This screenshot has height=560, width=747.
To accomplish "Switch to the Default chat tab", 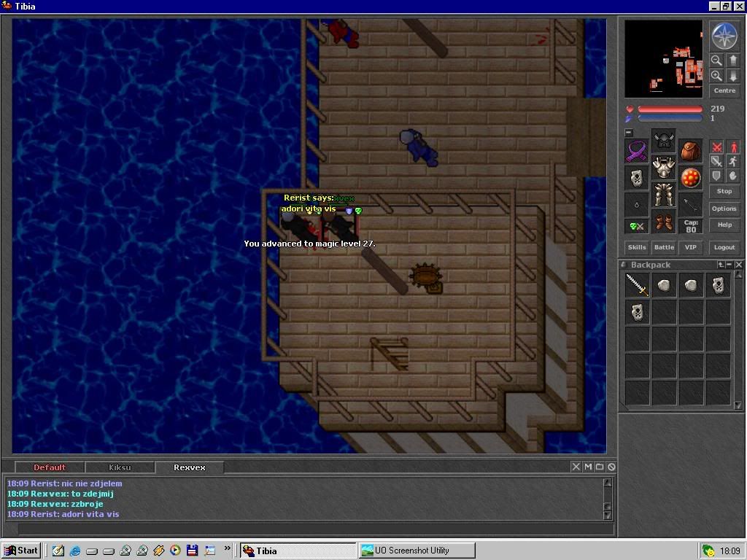I will (50, 467).
